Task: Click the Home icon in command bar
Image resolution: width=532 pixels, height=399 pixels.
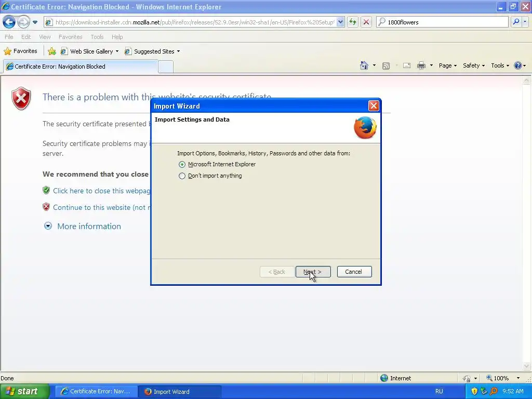Action: [364, 65]
